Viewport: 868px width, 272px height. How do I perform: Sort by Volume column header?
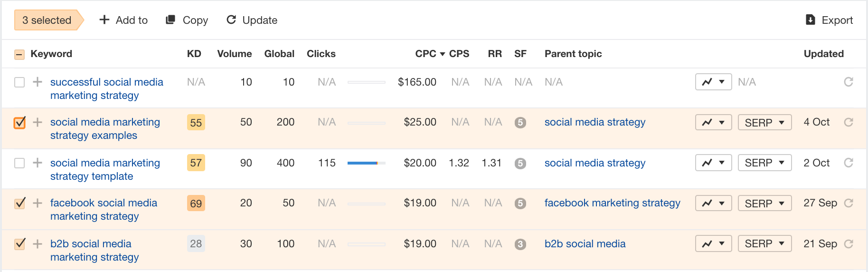(235, 54)
